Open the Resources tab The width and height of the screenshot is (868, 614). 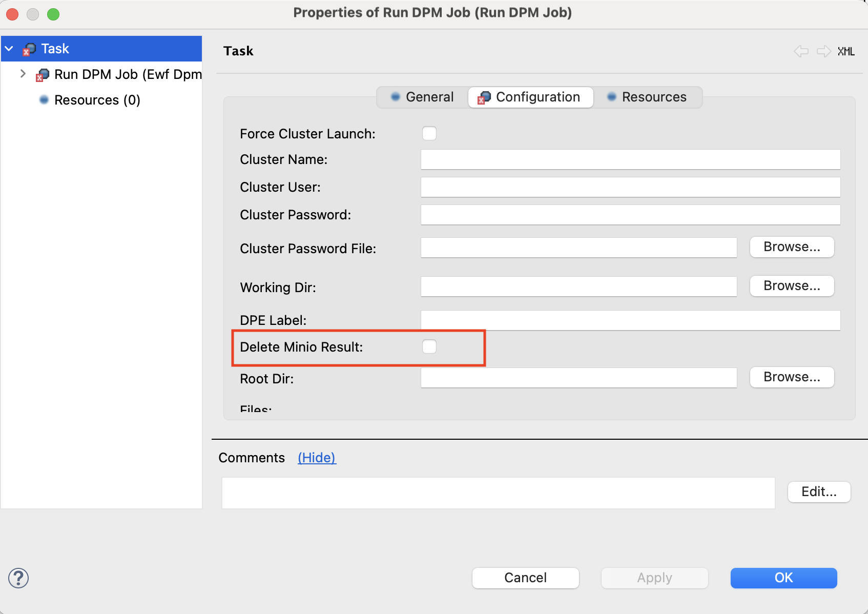click(x=647, y=97)
